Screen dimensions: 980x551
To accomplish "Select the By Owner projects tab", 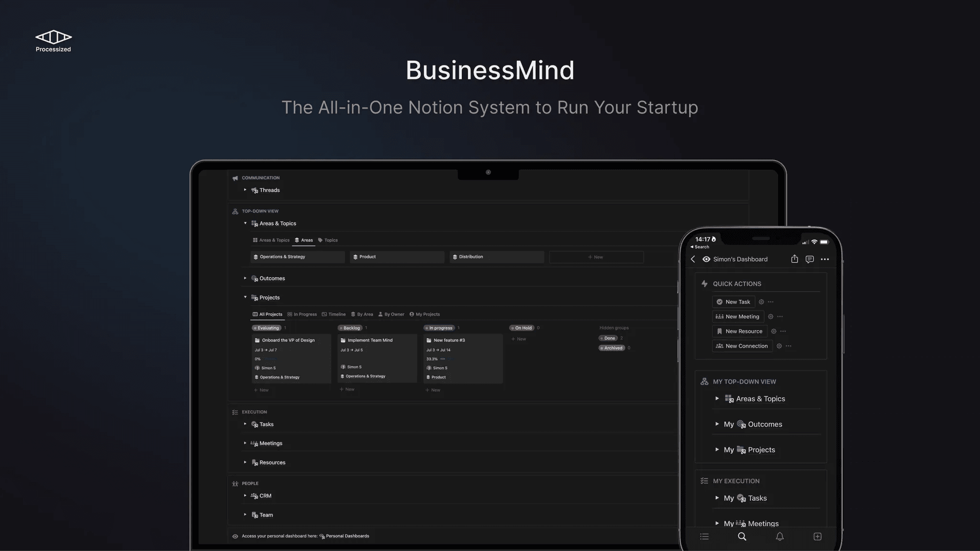I will (x=391, y=314).
